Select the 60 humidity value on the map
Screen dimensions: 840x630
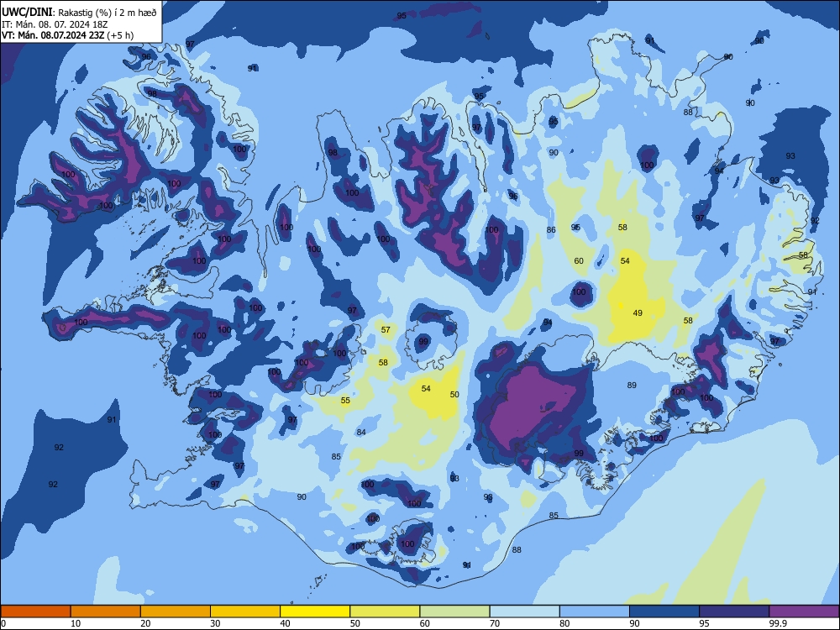579,261
